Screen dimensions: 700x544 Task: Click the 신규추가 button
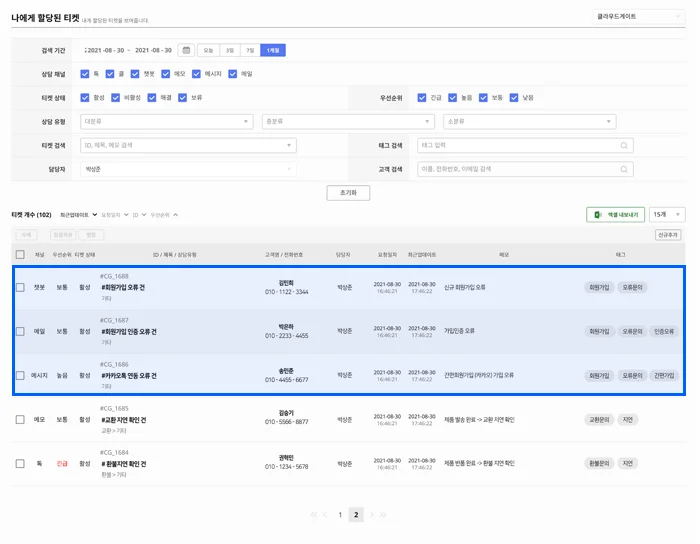(x=668, y=234)
